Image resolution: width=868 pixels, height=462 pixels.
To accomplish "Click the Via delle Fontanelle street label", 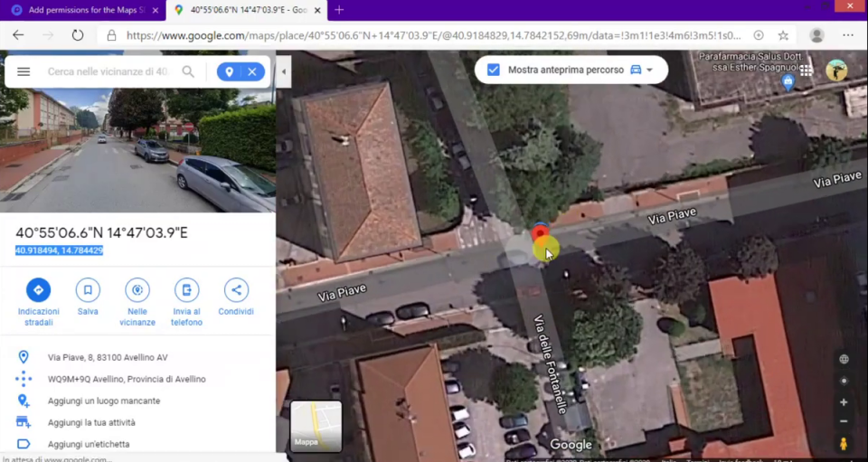I will click(551, 364).
